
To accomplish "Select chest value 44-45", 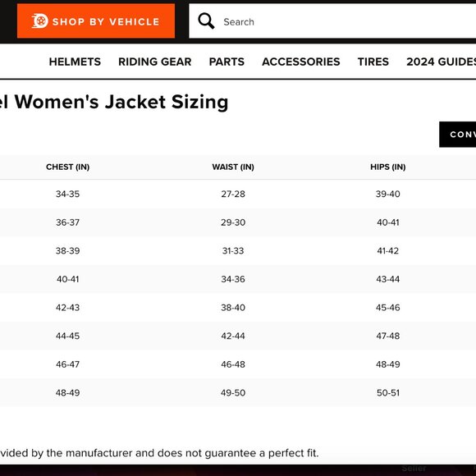I will pyautogui.click(x=67, y=336).
